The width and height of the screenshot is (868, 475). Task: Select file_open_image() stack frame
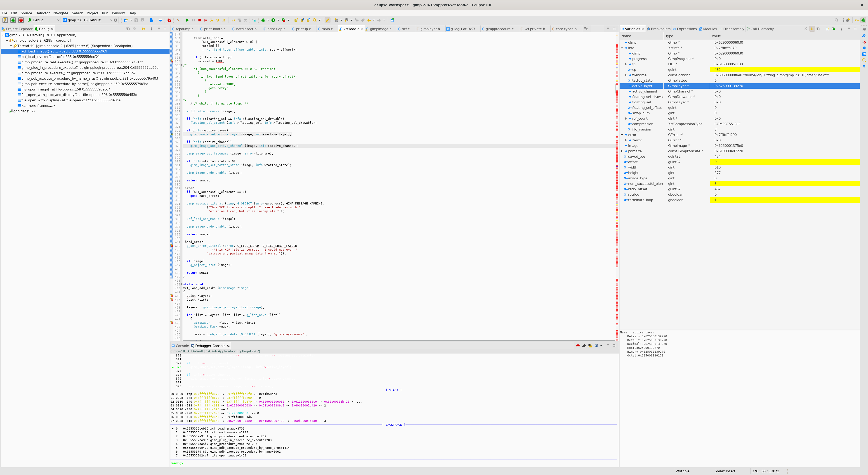(66, 89)
